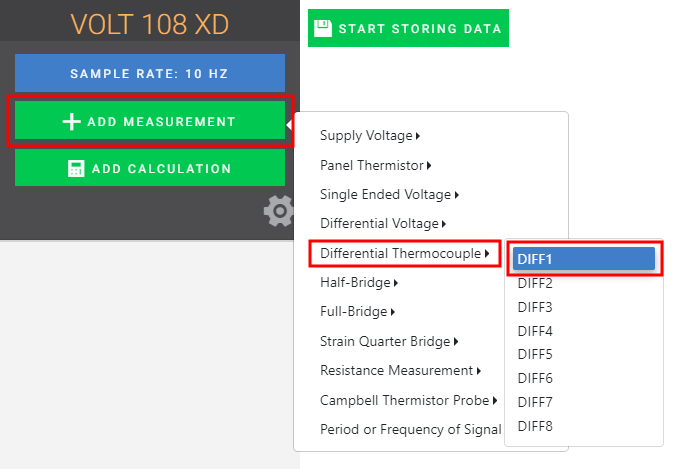Open the Single Ended Voltage submenu
Screen dimensions: 684x469
coord(389,195)
